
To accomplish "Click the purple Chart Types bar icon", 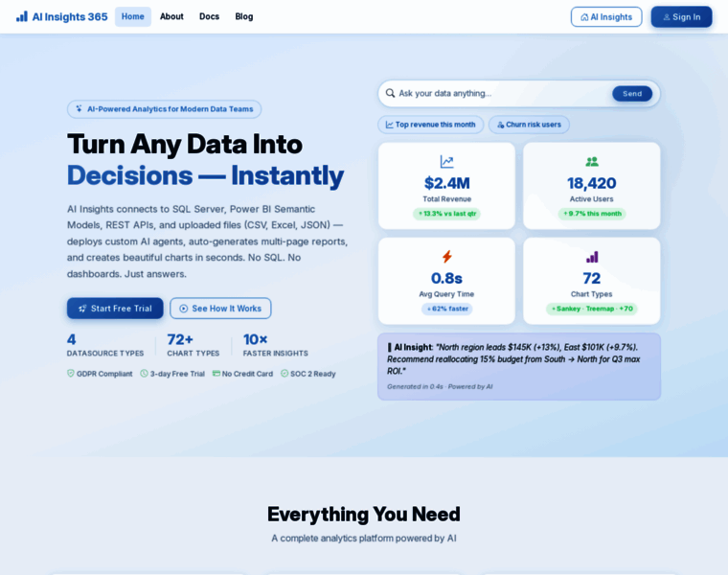I will [x=592, y=257].
